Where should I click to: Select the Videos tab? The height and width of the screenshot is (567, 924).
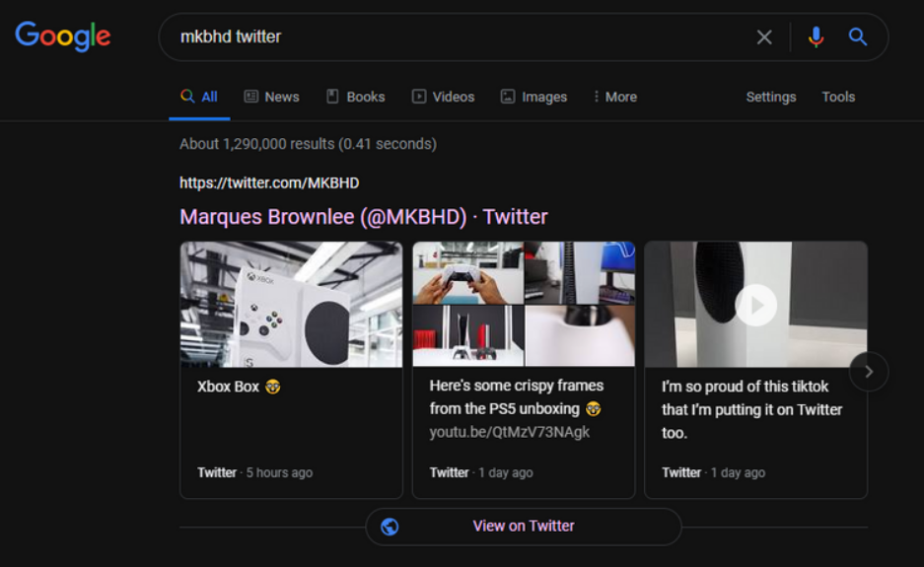coord(443,97)
